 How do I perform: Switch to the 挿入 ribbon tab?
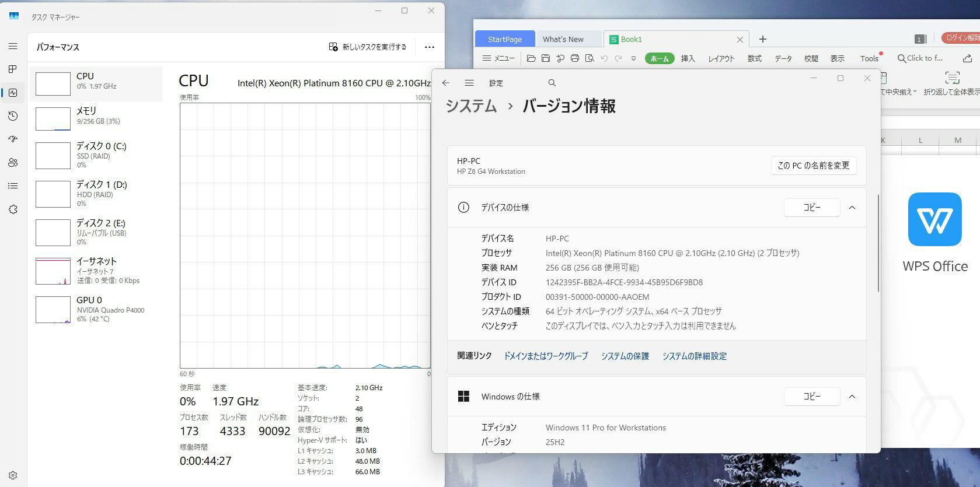tap(688, 58)
